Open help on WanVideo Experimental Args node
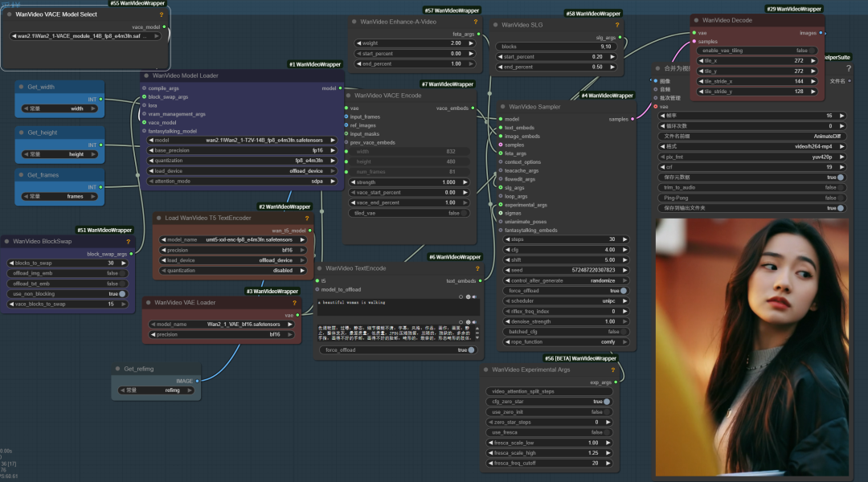The image size is (868, 482). click(612, 370)
